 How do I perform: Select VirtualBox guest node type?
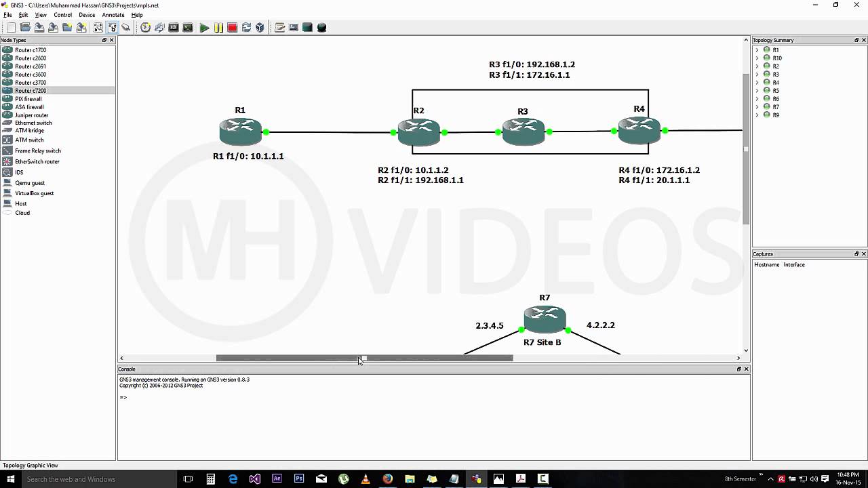[58, 193]
